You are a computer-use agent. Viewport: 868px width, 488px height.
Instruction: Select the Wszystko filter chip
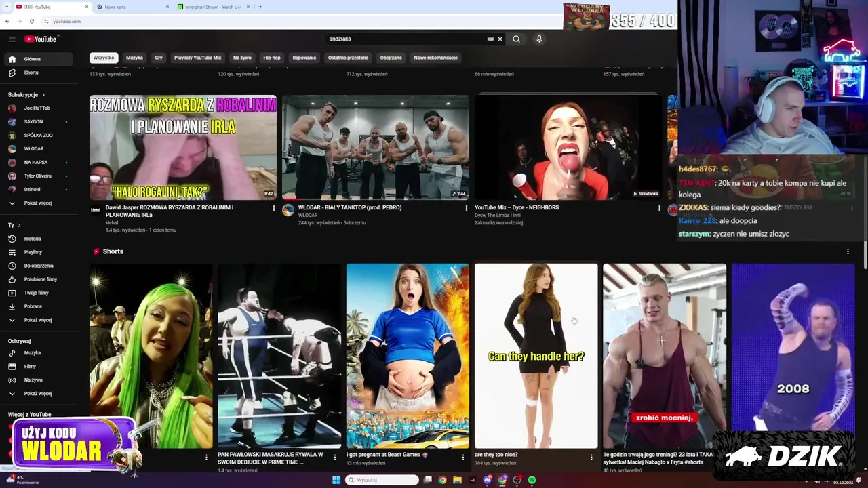(104, 58)
